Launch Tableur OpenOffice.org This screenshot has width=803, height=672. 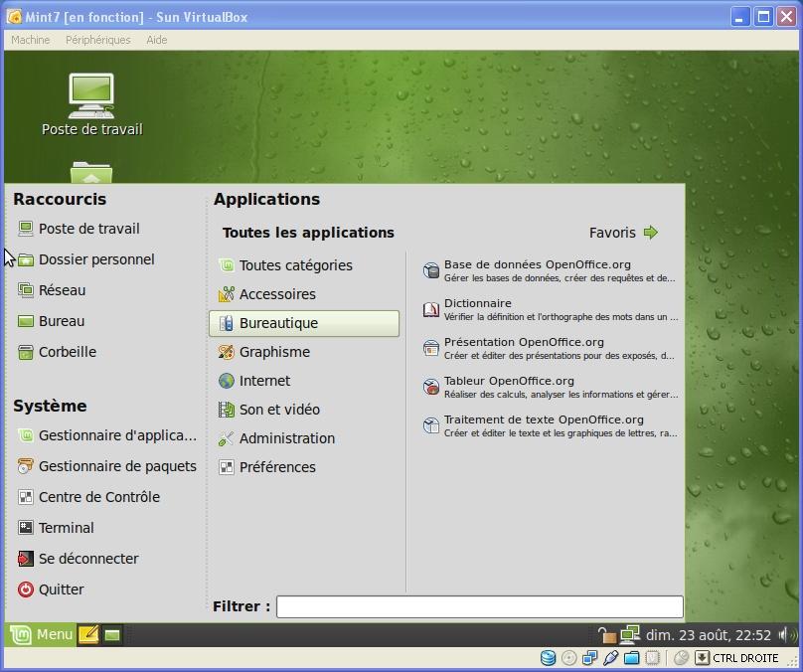pos(550,388)
